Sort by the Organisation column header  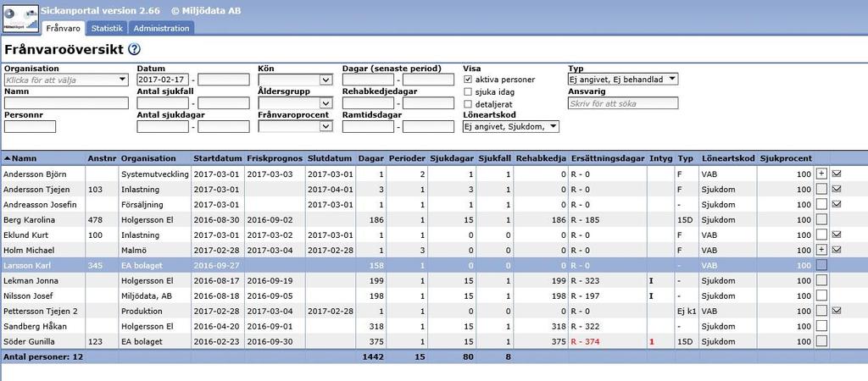(x=148, y=158)
